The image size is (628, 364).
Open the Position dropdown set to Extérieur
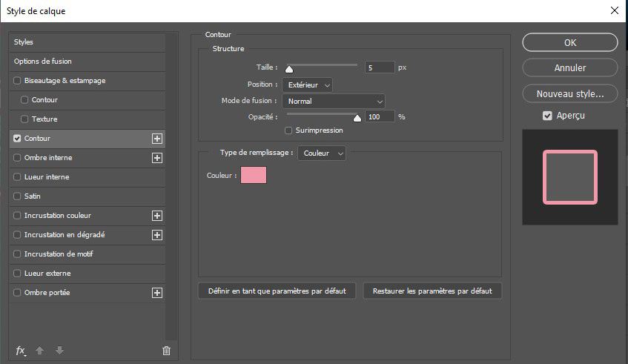pyautogui.click(x=307, y=85)
